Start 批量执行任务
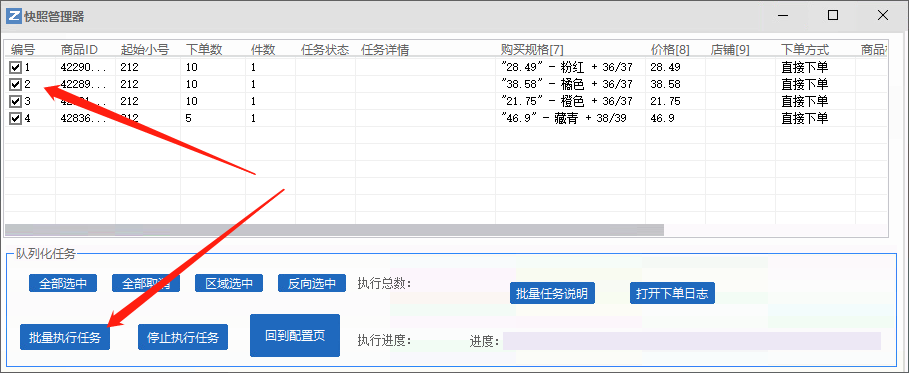The height and width of the screenshot is (373, 909). 65,337
